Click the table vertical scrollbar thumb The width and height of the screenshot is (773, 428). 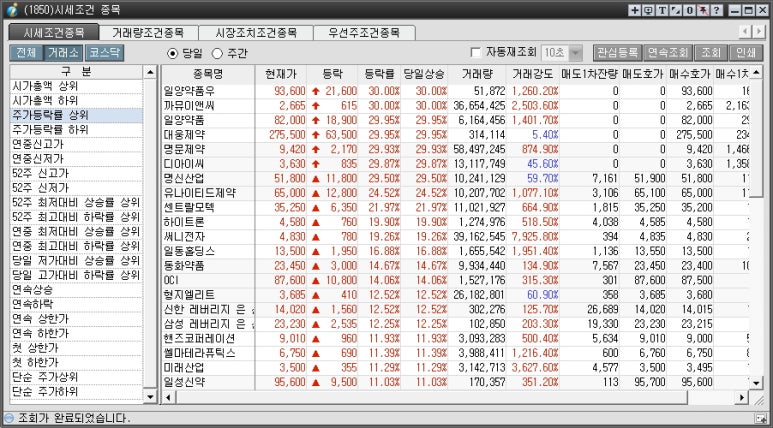pos(756,137)
